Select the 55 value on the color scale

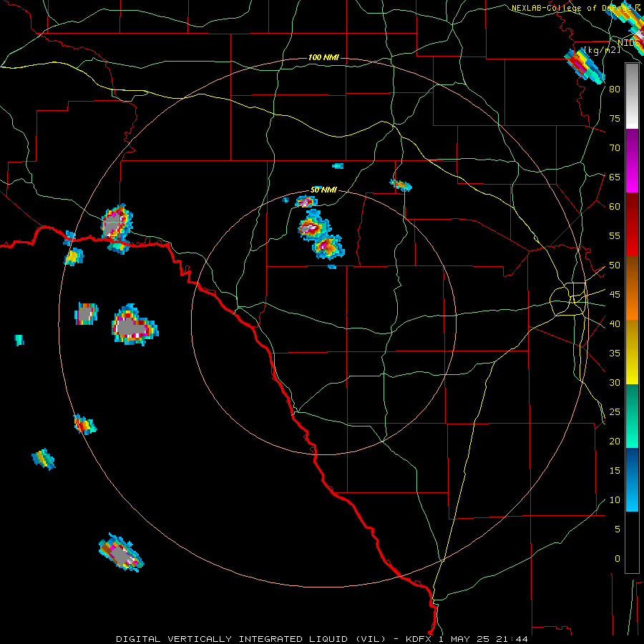tap(615, 235)
